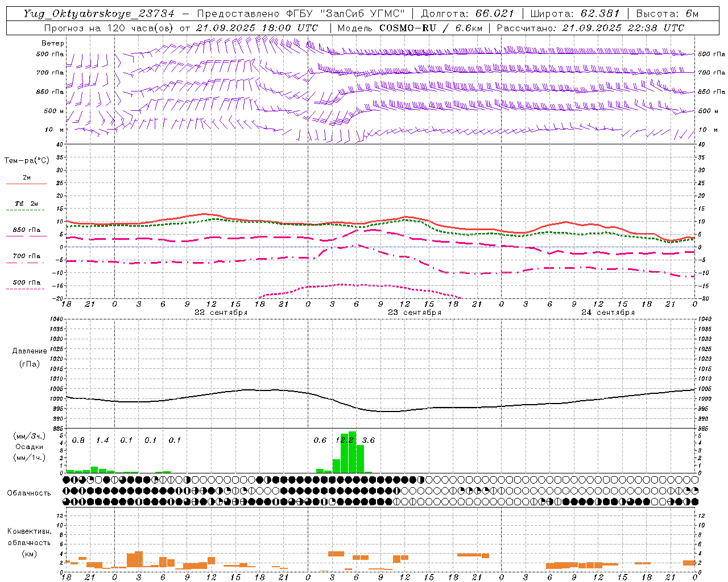Click the Высота: 6м header field

(667, 14)
